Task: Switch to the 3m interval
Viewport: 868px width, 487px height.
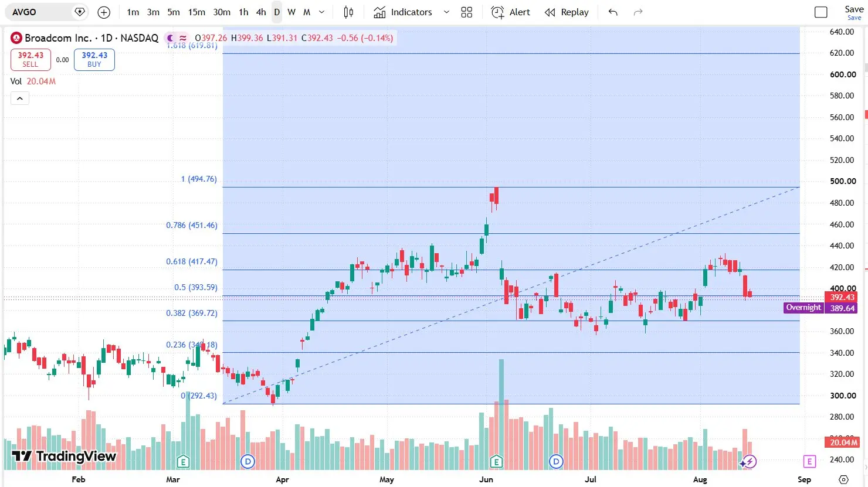Action: pos(153,12)
